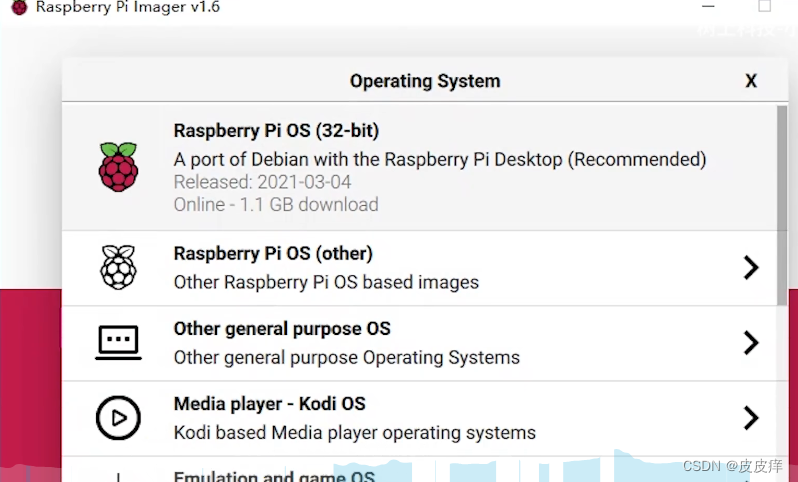Expand the Other general purpose OS chevron
The width and height of the screenshot is (798, 482).
(751, 343)
